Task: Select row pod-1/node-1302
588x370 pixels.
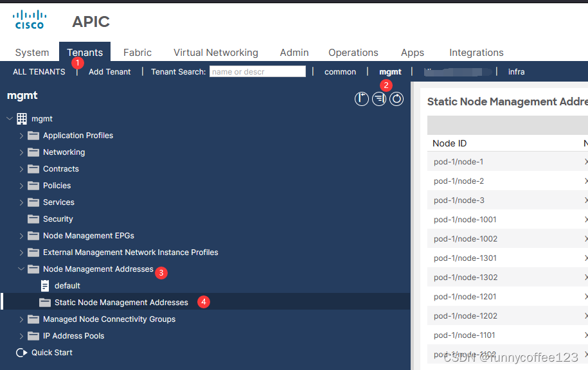Action: tap(508, 277)
